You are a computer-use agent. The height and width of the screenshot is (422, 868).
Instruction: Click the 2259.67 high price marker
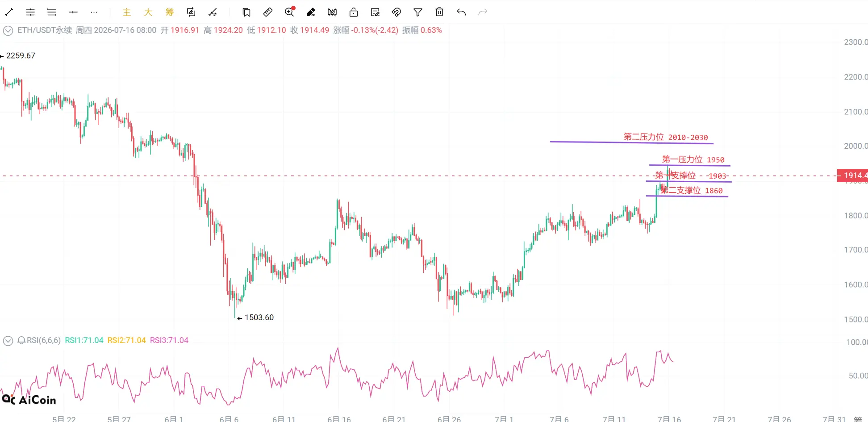[21, 56]
